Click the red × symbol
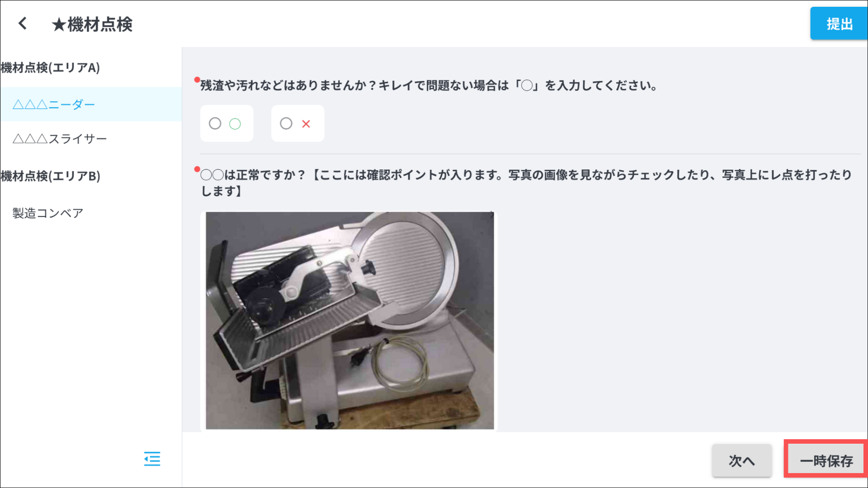Viewport: 868px width, 488px height. (x=306, y=124)
